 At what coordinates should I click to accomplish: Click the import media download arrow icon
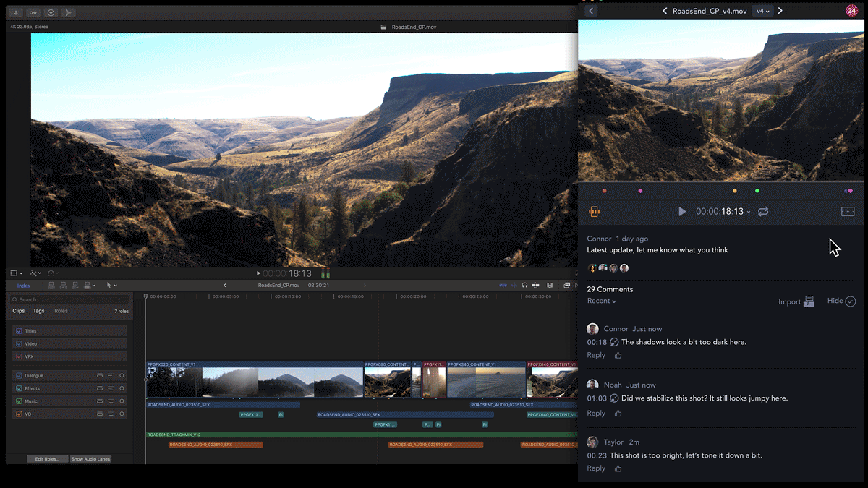(x=15, y=12)
